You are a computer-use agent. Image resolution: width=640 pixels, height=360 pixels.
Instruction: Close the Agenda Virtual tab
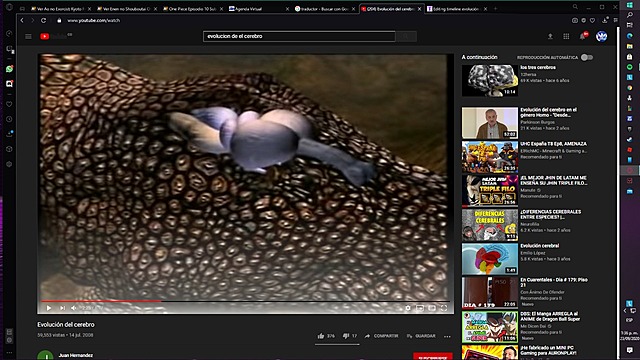(x=287, y=9)
